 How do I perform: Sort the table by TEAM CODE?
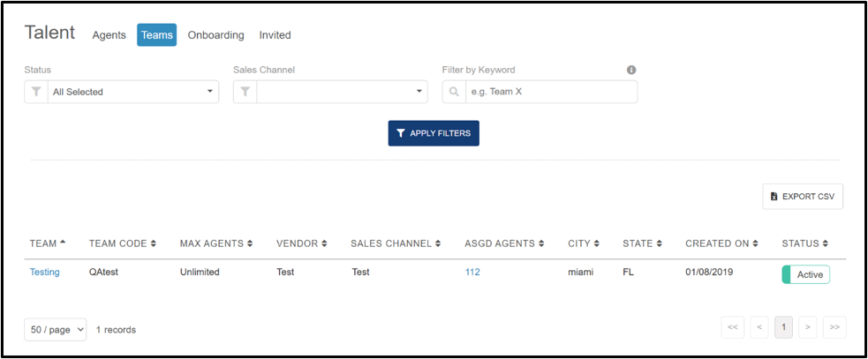click(x=123, y=243)
